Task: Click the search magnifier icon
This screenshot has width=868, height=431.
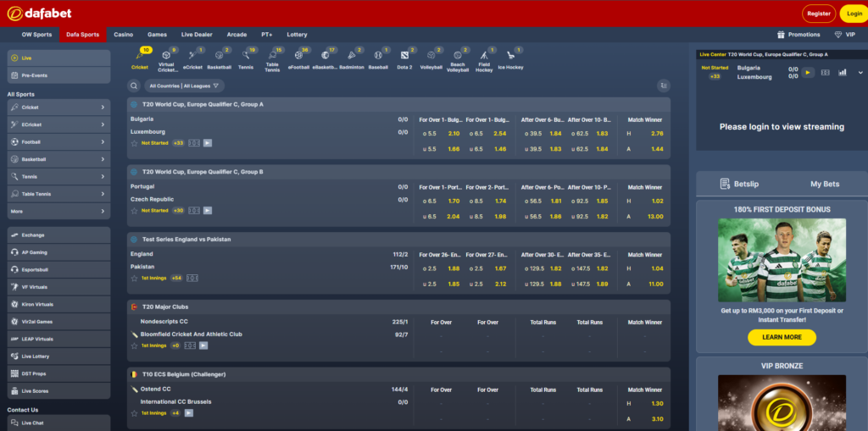Action: pyautogui.click(x=133, y=86)
